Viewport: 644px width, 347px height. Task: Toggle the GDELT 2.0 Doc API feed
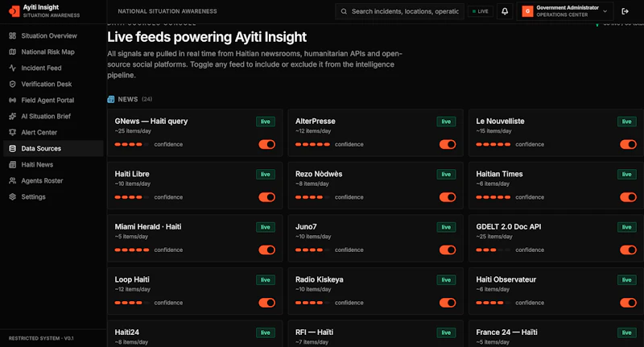click(x=629, y=250)
